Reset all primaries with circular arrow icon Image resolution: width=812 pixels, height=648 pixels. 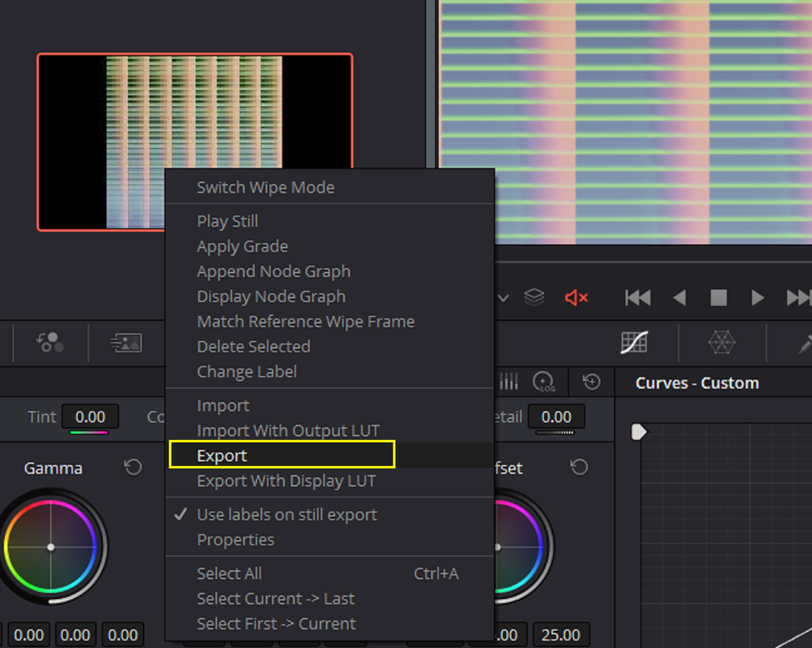(592, 382)
